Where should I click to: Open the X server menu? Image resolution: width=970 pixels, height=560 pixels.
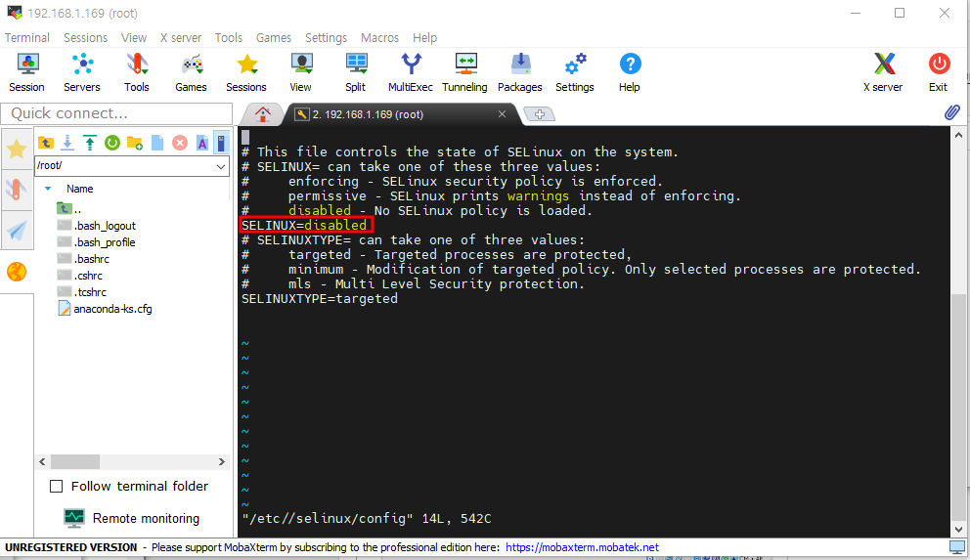[181, 38]
